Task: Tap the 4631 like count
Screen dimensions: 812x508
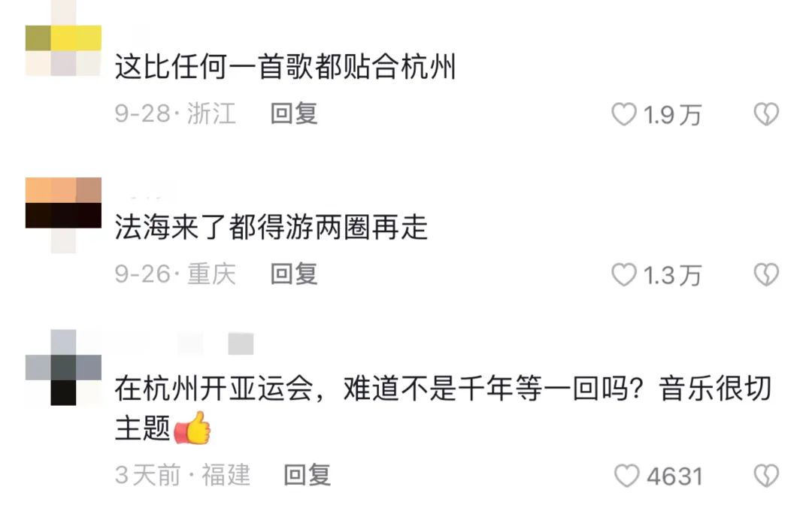Action: tap(674, 476)
